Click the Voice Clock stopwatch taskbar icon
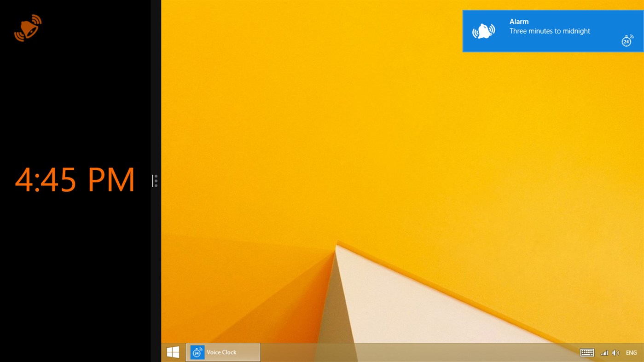This screenshot has width=644, height=362. [x=197, y=352]
